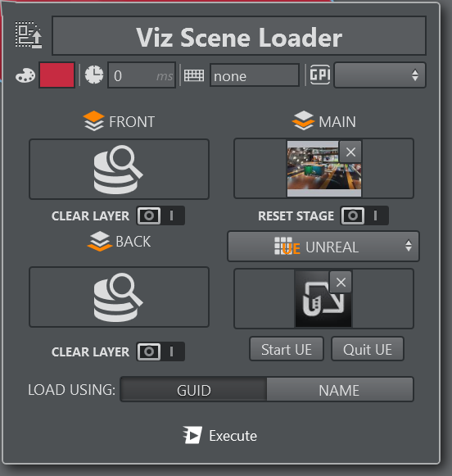
Task: Click the keyboard shortcut 'none' field
Action: (255, 75)
